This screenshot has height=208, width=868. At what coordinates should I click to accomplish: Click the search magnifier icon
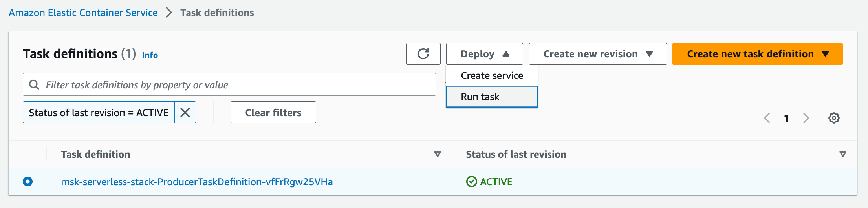(x=34, y=85)
